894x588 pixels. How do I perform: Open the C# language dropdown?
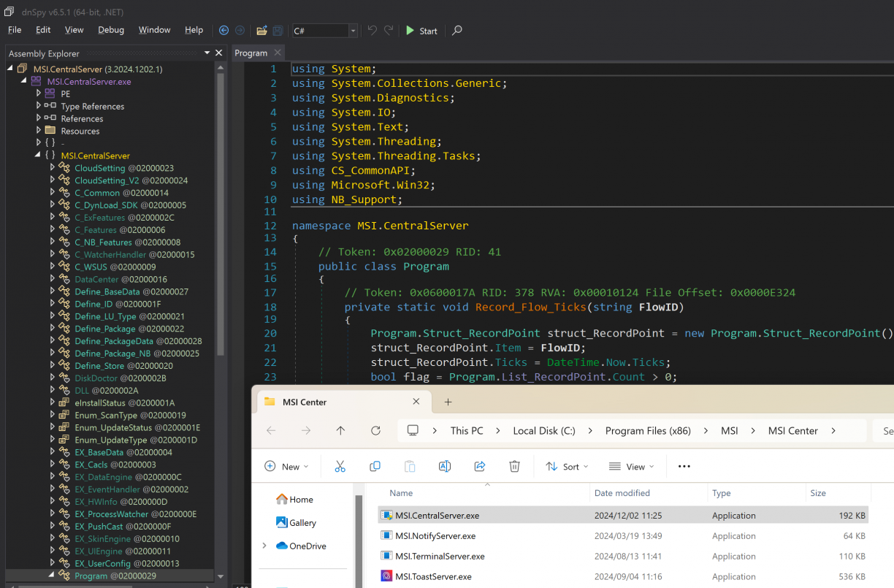354,31
